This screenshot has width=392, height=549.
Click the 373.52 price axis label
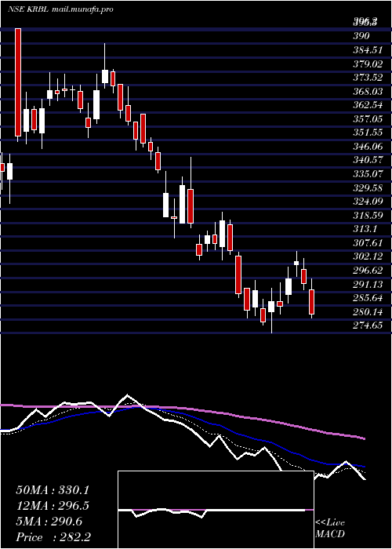[367, 78]
